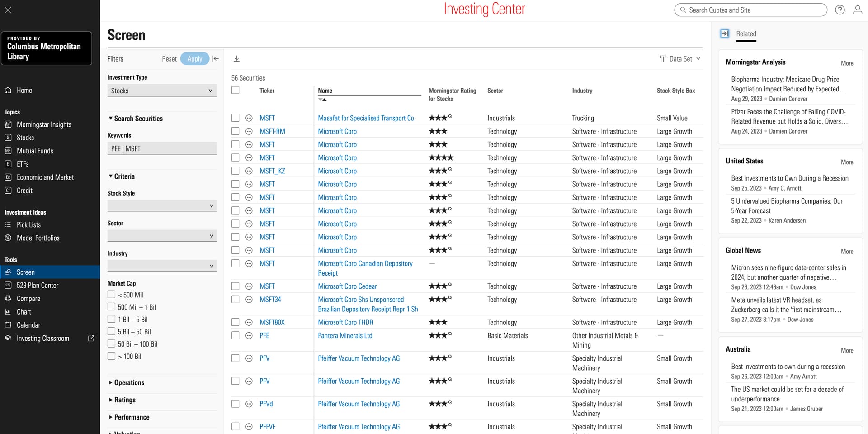Image resolution: width=868 pixels, height=434 pixels.
Task: Open the user account profile icon
Action: pyautogui.click(x=858, y=10)
